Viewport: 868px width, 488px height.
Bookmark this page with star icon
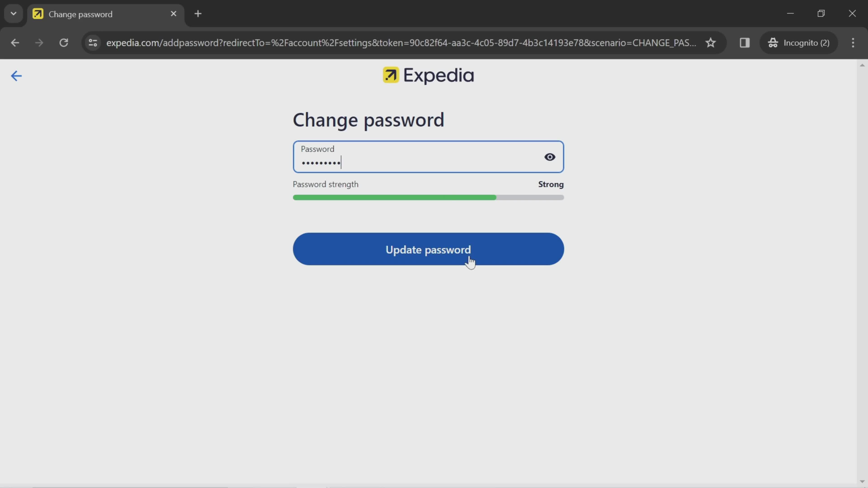(711, 43)
